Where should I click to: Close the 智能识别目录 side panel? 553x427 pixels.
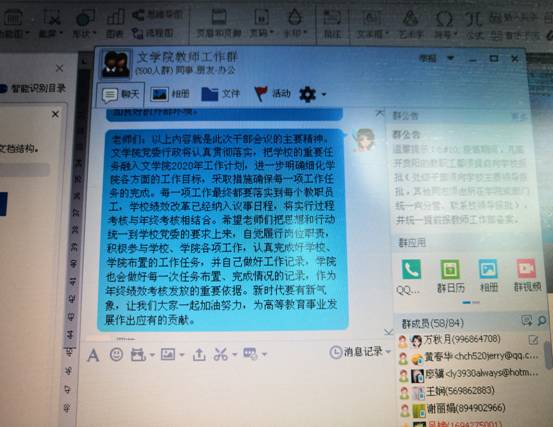[59, 68]
